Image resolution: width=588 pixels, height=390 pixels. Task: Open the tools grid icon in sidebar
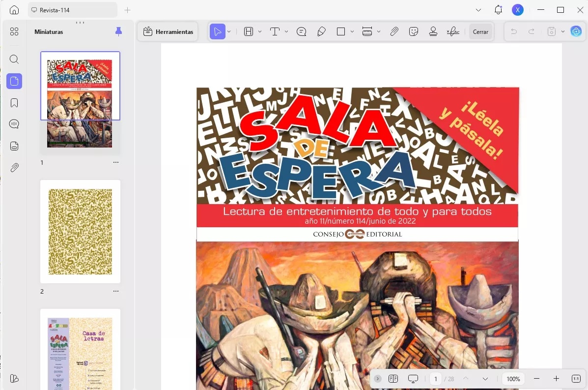[x=14, y=31]
